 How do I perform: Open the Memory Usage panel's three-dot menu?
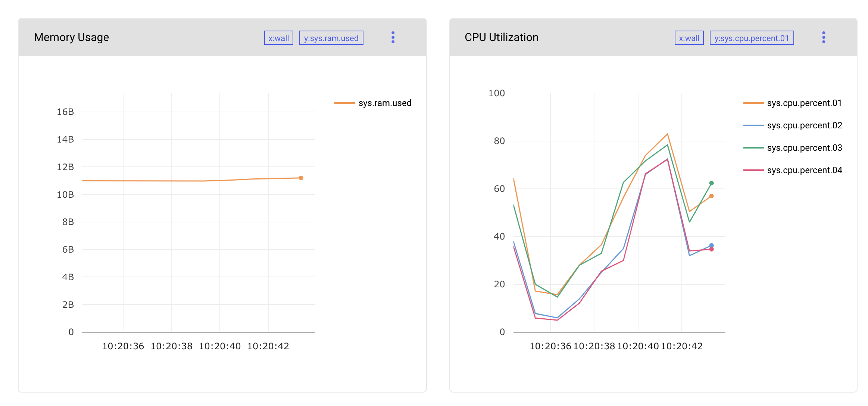(x=393, y=37)
